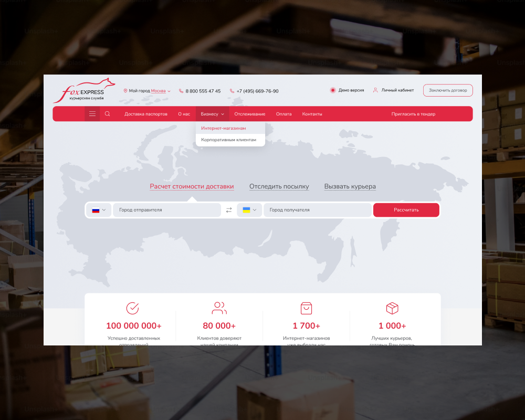This screenshot has width=525, height=420.
Task: Click the Fox Express logo
Action: 84,90
